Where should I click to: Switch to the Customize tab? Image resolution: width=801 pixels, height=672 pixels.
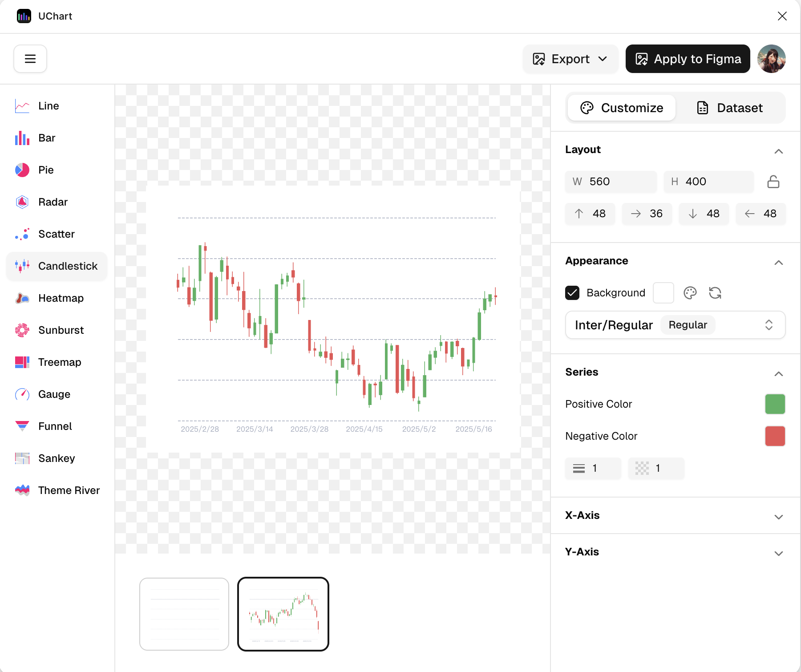pos(622,108)
